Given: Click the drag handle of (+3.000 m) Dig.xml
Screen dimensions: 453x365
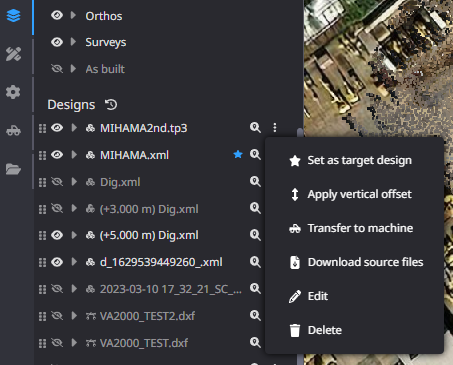Looking at the screenshot, I should tap(42, 209).
